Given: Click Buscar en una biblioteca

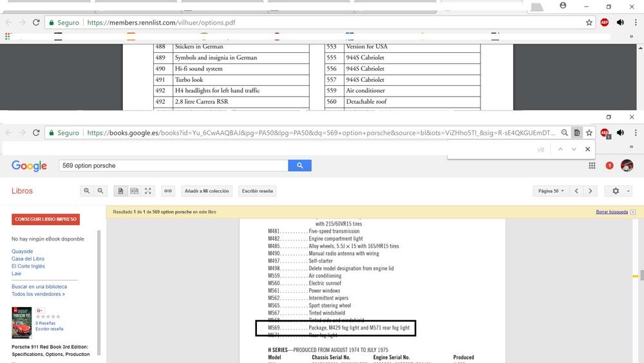Looking at the screenshot, I should [39, 286].
